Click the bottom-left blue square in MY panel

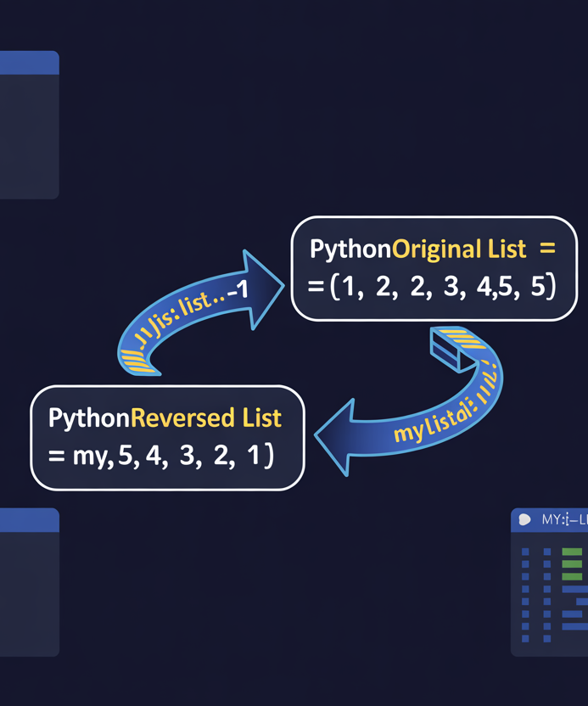coord(525,638)
